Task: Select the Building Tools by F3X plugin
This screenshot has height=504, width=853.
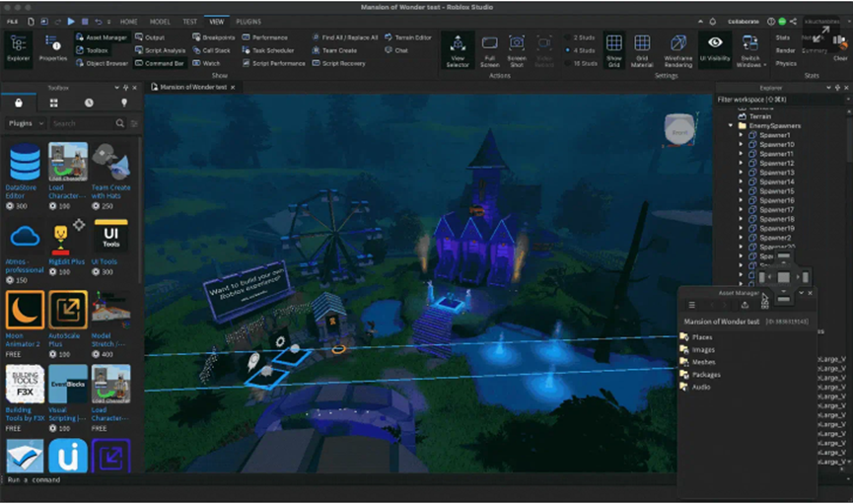Action: pyautogui.click(x=25, y=384)
